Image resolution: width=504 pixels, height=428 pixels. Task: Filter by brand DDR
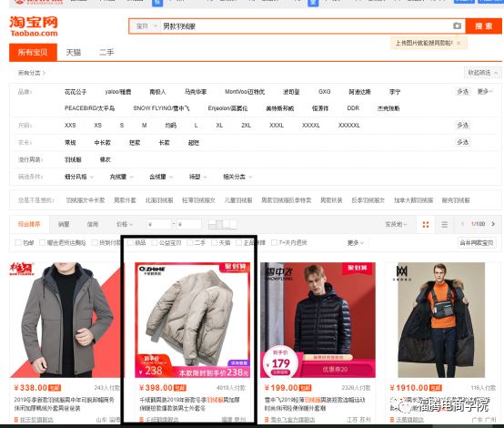pyautogui.click(x=353, y=108)
